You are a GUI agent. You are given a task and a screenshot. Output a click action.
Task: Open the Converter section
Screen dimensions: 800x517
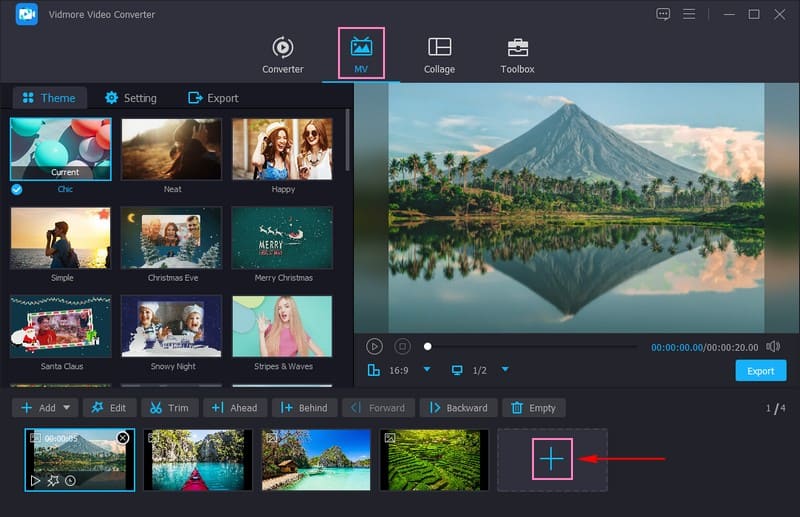tap(283, 48)
